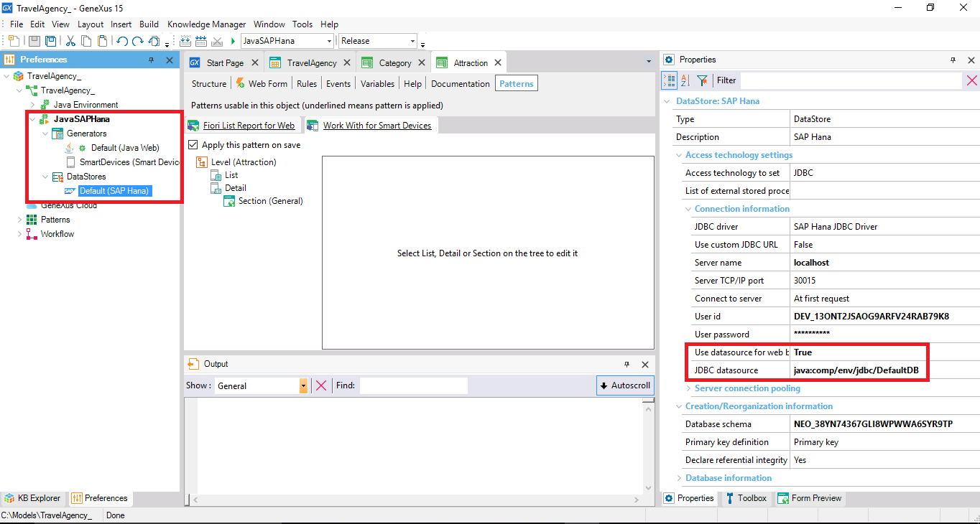Open the Output Show General dropdown

[303, 386]
